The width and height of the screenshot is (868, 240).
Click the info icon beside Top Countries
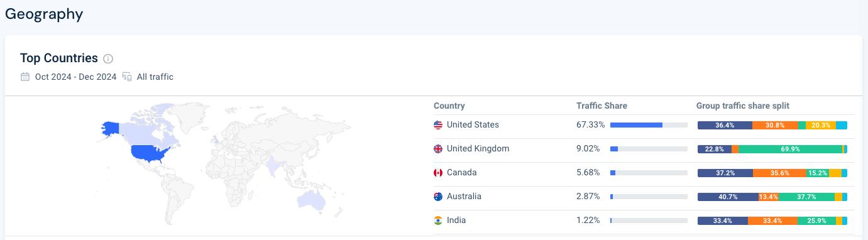pos(108,59)
